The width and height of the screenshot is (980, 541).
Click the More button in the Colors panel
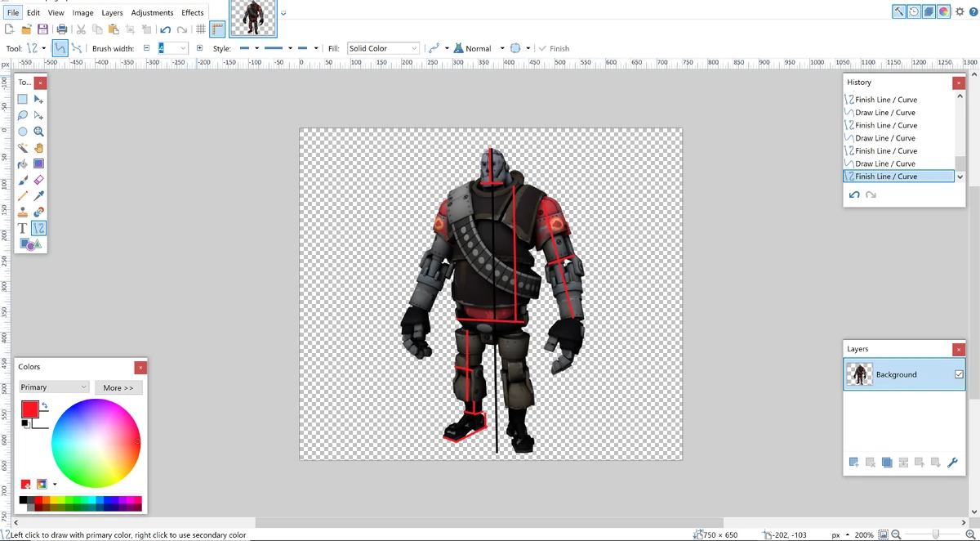click(119, 387)
